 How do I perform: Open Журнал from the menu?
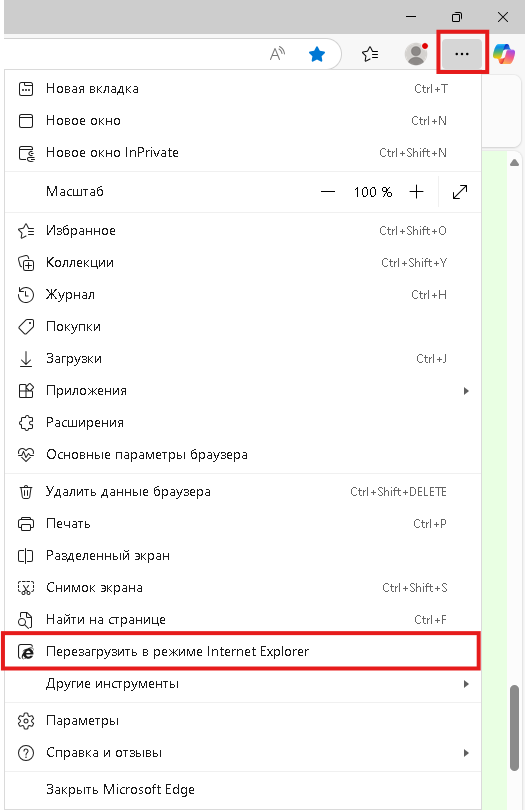pos(243,295)
